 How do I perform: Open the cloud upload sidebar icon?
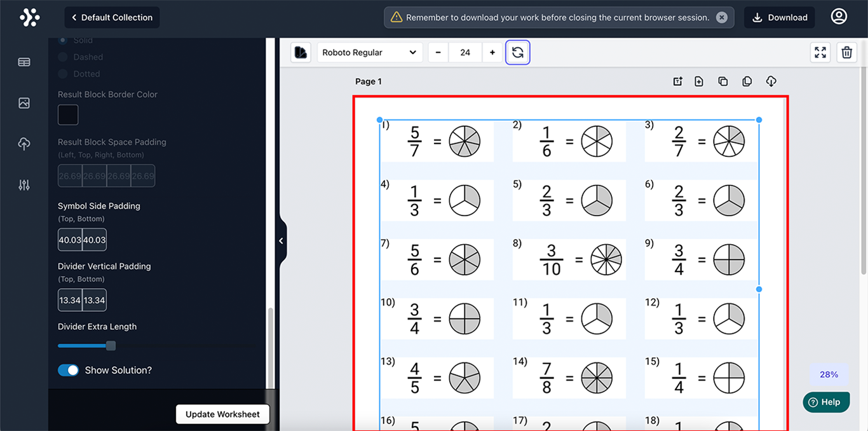coord(24,144)
